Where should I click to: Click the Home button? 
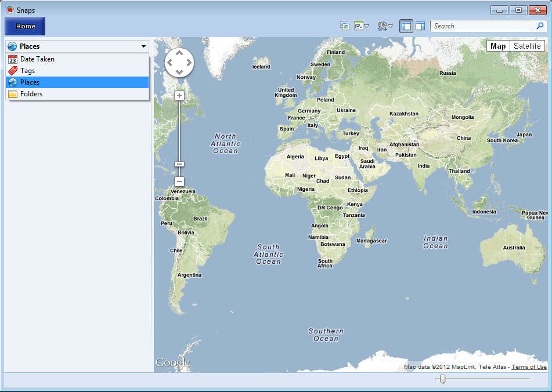26,26
